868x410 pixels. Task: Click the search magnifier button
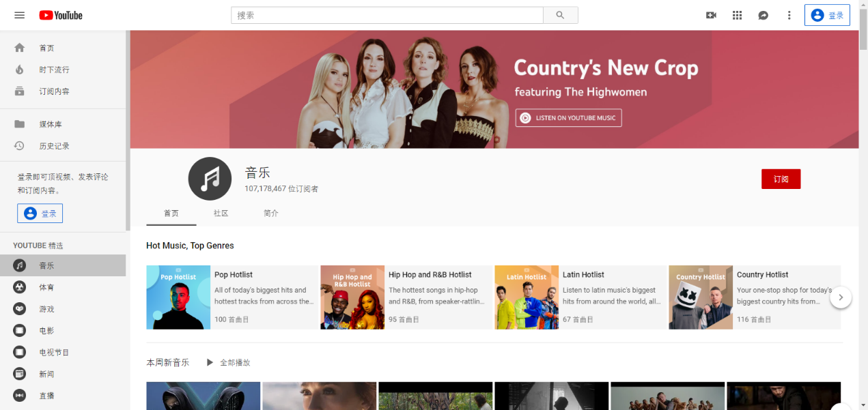pos(561,15)
